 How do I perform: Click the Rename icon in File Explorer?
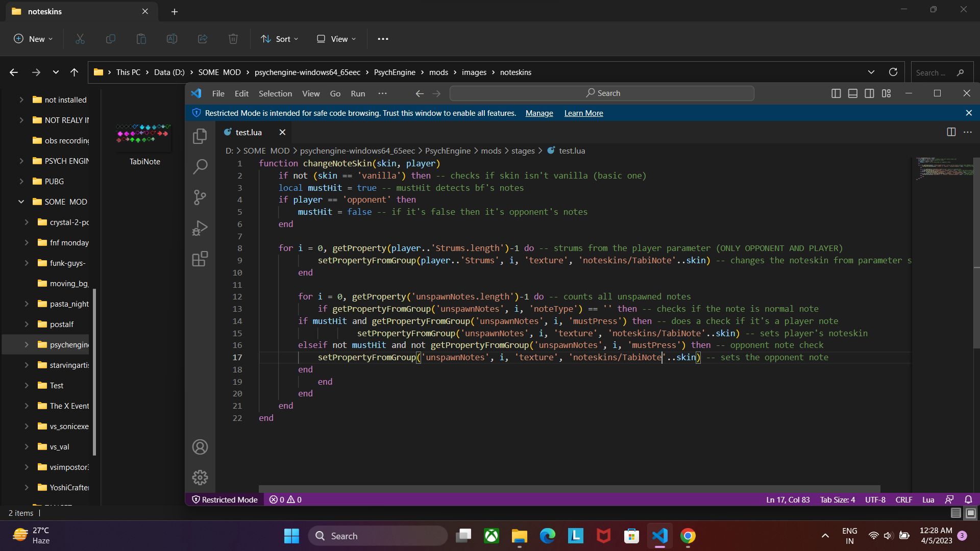(x=172, y=39)
